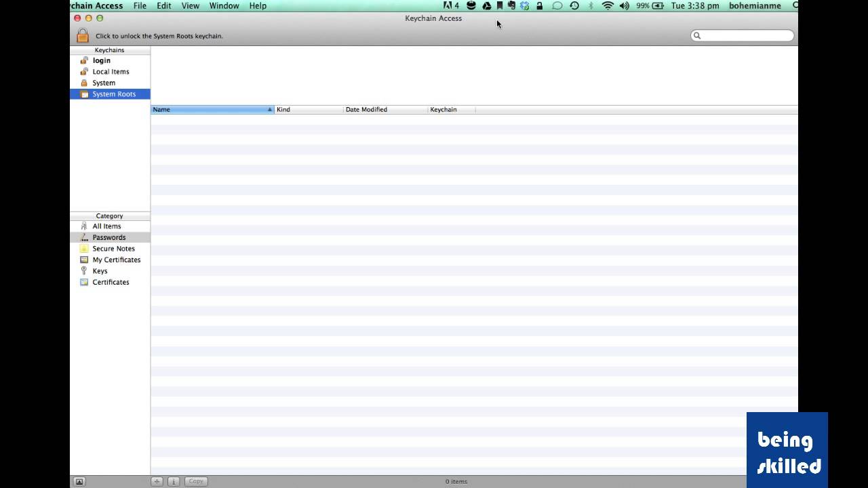The width and height of the screenshot is (868, 488).
Task: Click the '0 items' status text
Action: pos(456,481)
